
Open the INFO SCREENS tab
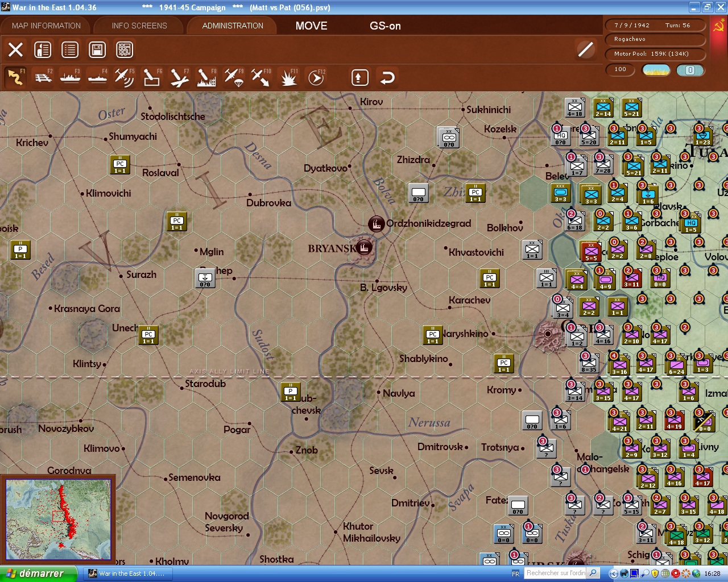[139, 26]
